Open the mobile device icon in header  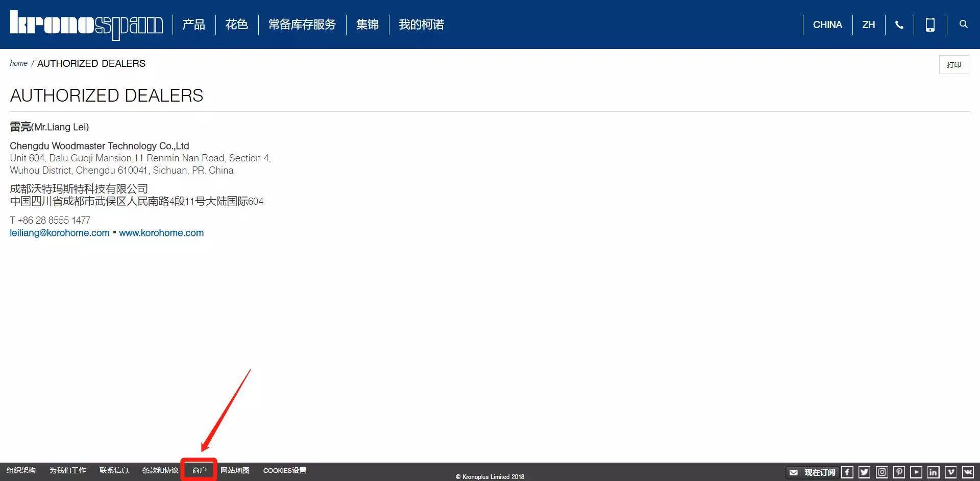tap(930, 25)
